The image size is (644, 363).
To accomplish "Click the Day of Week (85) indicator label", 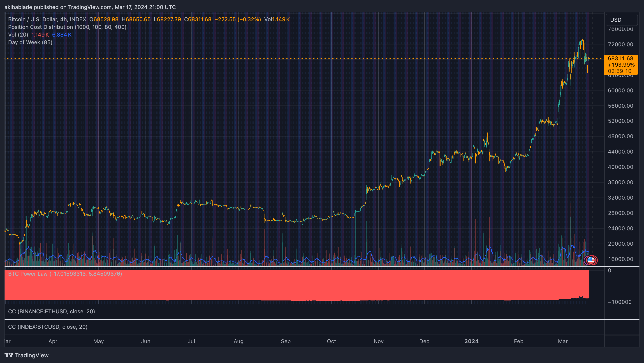I will (x=30, y=42).
